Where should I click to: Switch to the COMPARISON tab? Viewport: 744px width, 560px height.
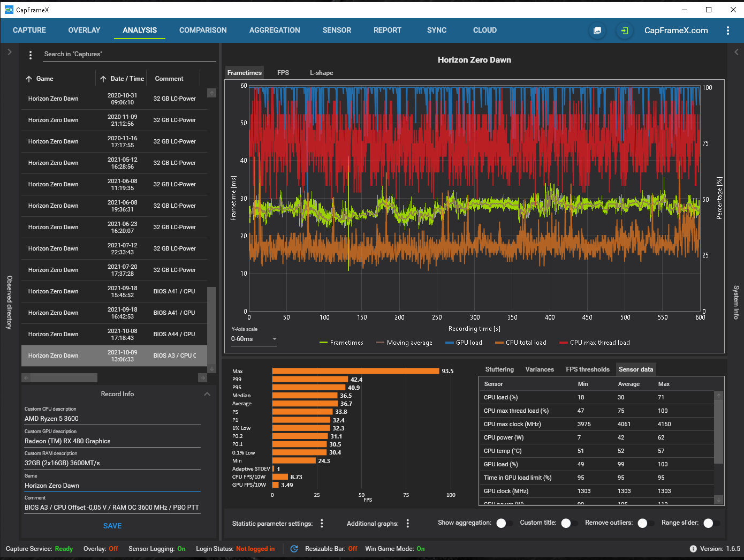(203, 30)
